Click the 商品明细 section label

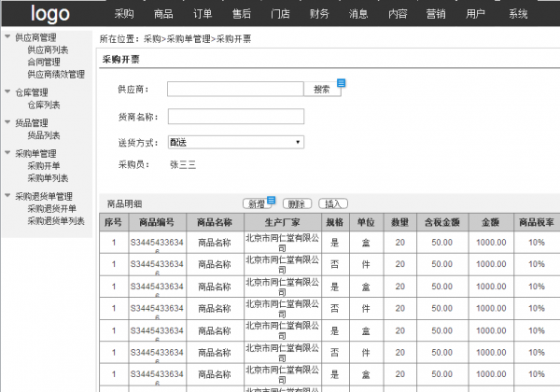pyautogui.click(x=125, y=203)
